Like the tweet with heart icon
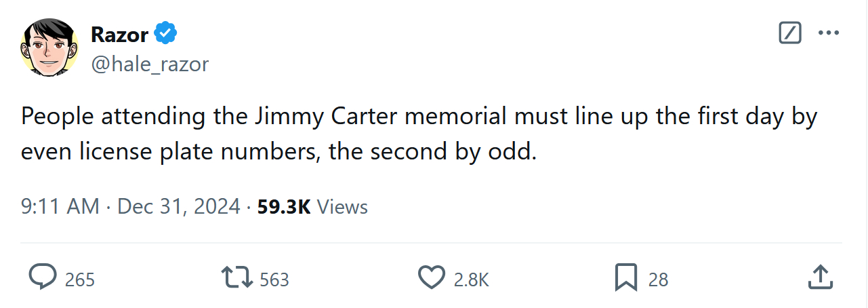Viewport: 868px width, 308px height. tap(430, 277)
